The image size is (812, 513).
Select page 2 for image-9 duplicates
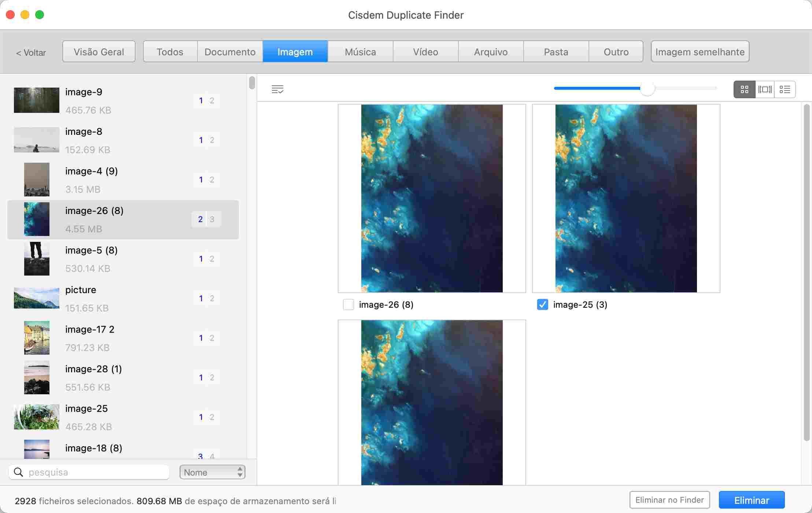pyautogui.click(x=212, y=100)
